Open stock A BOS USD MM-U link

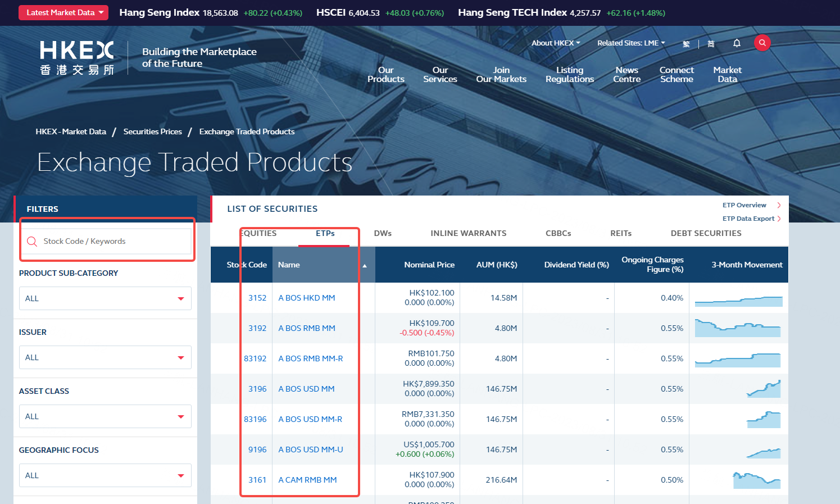tap(310, 449)
